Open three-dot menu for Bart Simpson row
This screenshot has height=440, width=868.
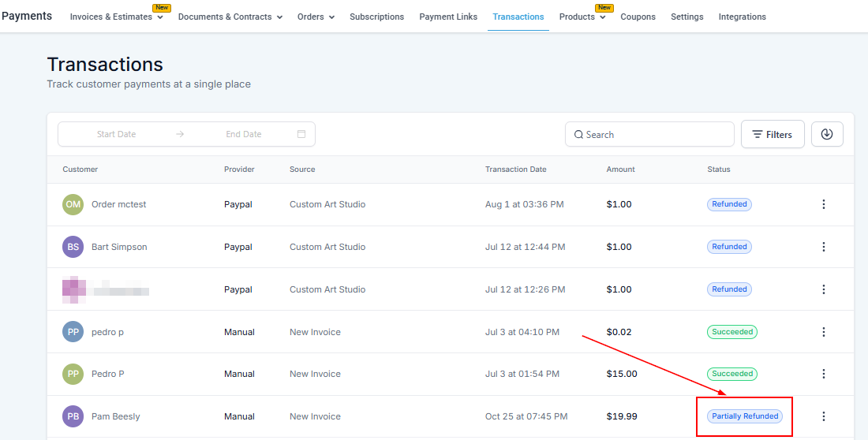(x=824, y=247)
